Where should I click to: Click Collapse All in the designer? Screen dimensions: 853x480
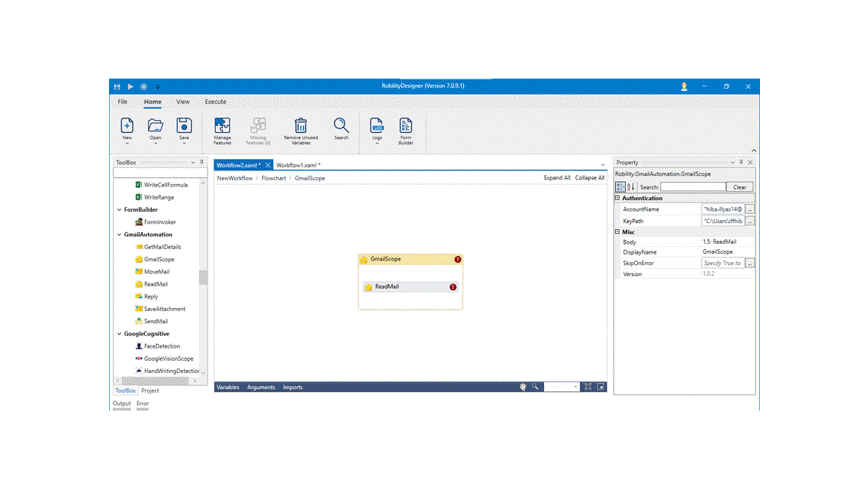[x=590, y=178]
